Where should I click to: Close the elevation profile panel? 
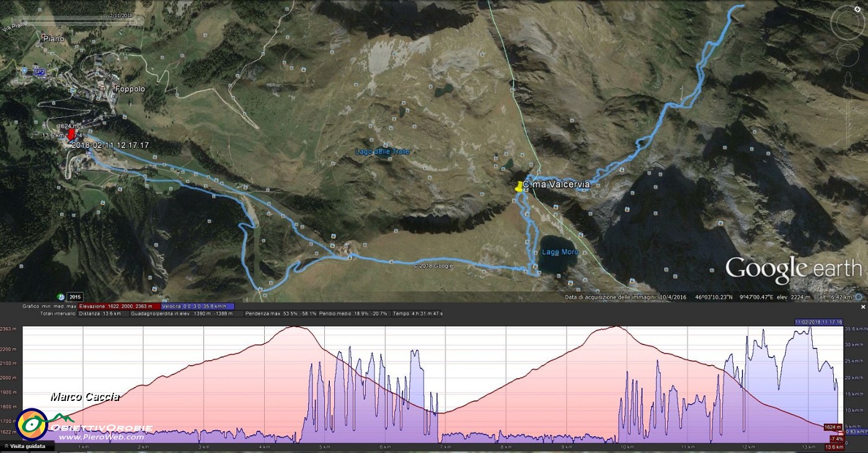pos(862,307)
